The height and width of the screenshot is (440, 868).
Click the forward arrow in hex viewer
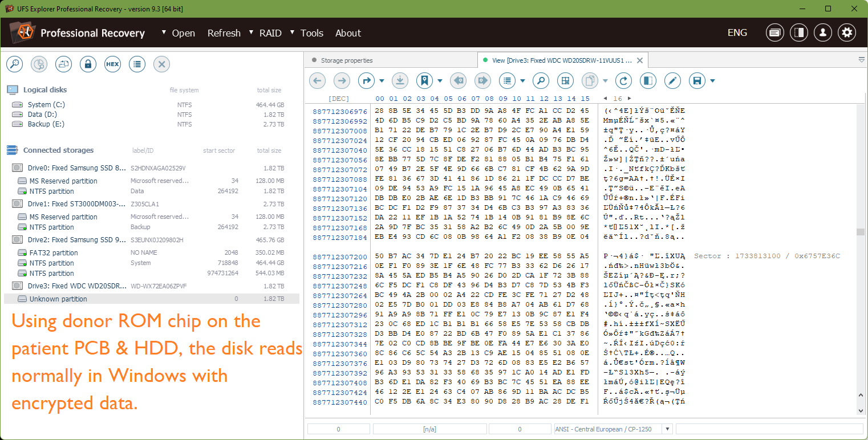(x=342, y=81)
